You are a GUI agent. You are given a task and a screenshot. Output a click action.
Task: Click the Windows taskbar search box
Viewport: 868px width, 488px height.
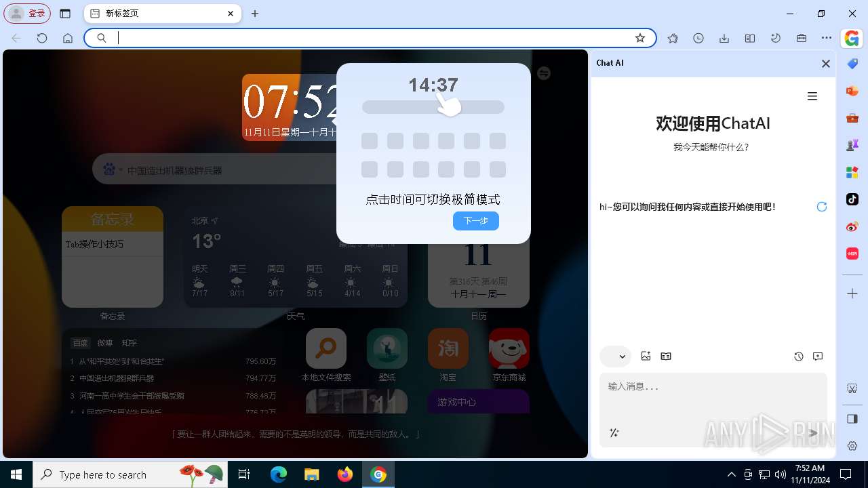(129, 474)
